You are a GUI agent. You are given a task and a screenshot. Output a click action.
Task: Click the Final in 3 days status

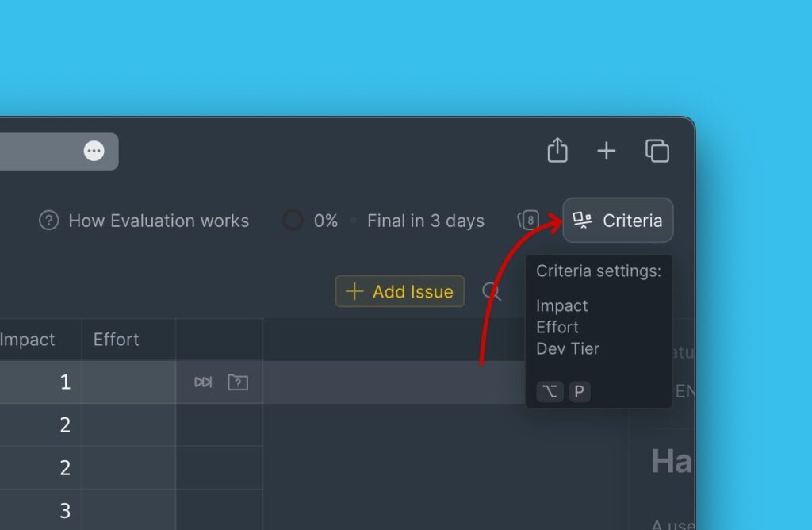pyautogui.click(x=425, y=221)
